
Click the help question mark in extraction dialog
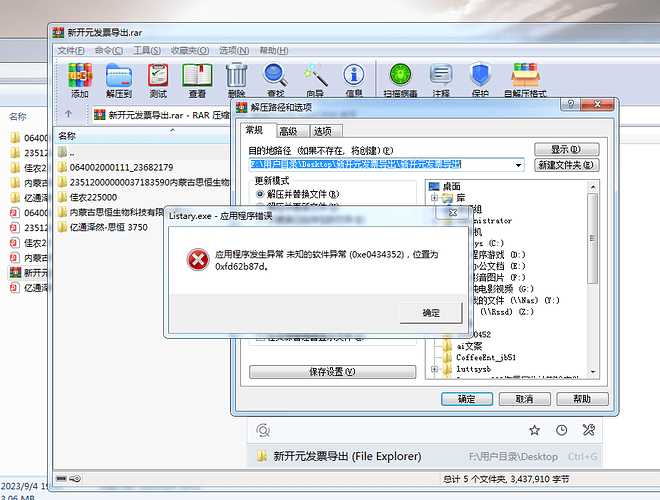(x=570, y=104)
